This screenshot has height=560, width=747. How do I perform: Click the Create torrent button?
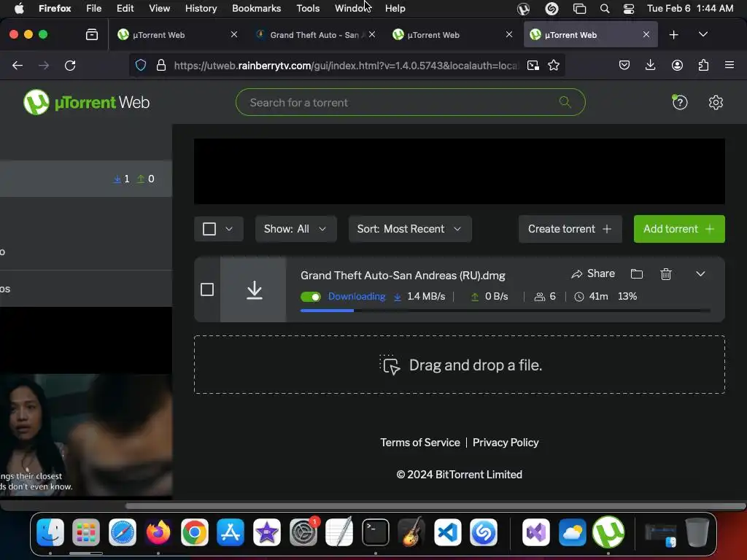(x=570, y=229)
